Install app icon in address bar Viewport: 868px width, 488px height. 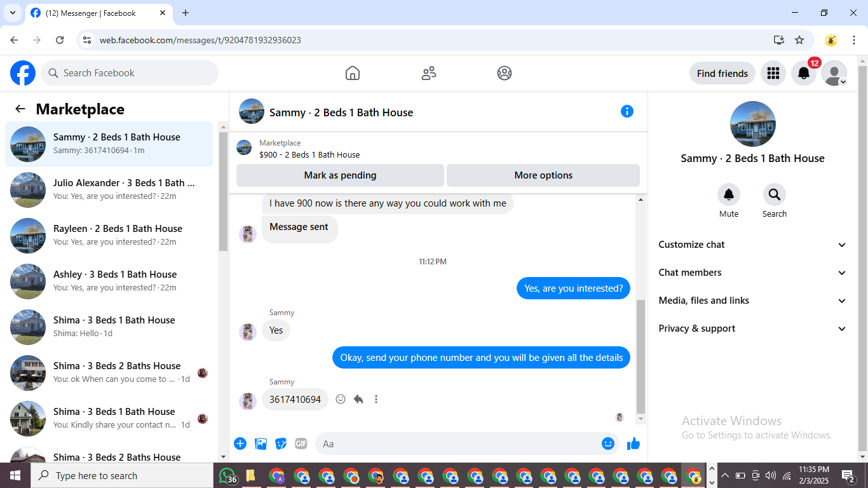pos(779,40)
